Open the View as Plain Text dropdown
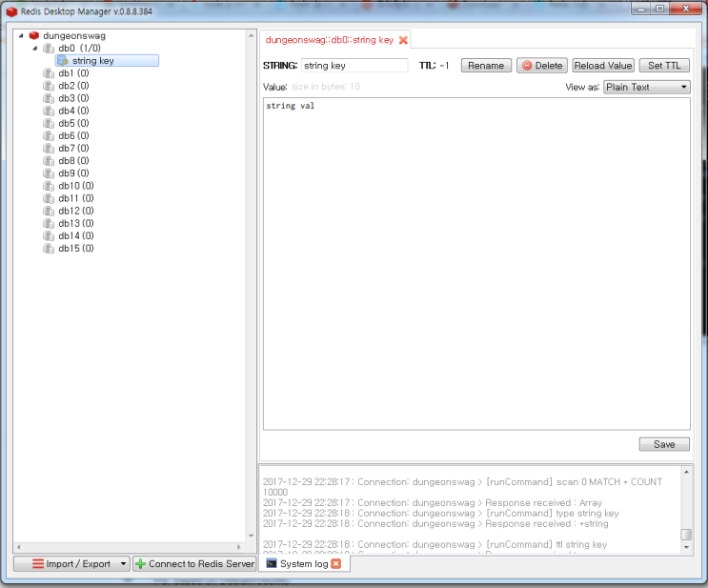Image resolution: width=708 pixels, height=588 pixels. pos(647,87)
